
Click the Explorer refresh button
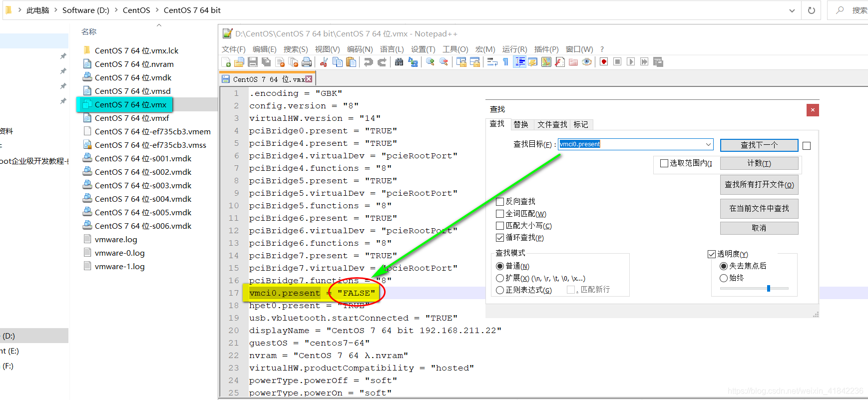[x=812, y=10]
